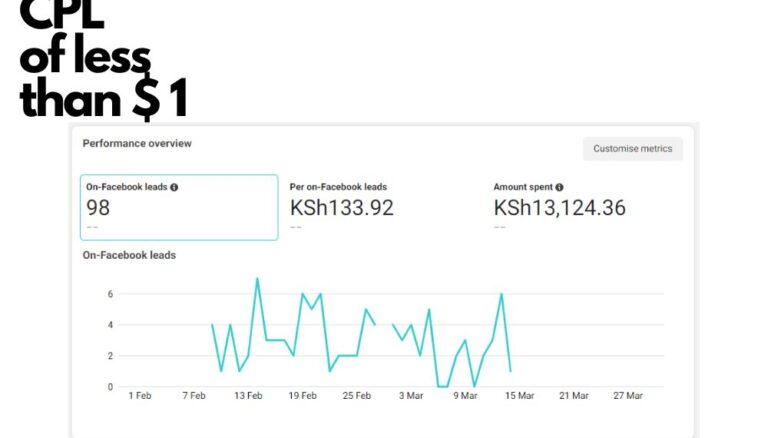The image size is (768, 438).
Task: Click the On-Facebook leads chart title
Action: click(129, 255)
